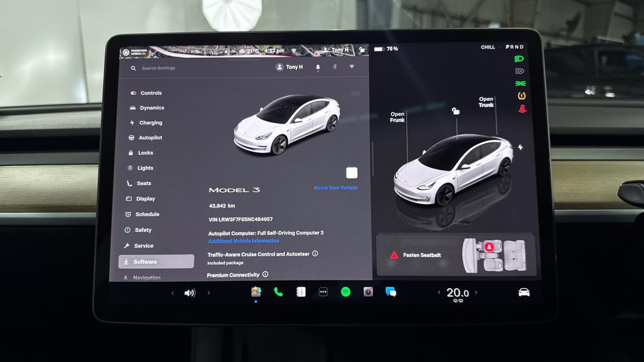
Task: Open the dashcam camera app
Action: (368, 292)
